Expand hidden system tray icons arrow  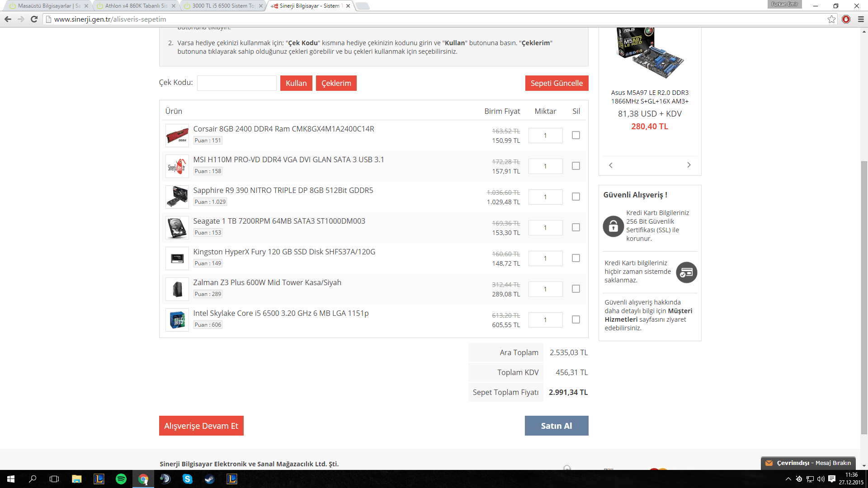click(788, 479)
